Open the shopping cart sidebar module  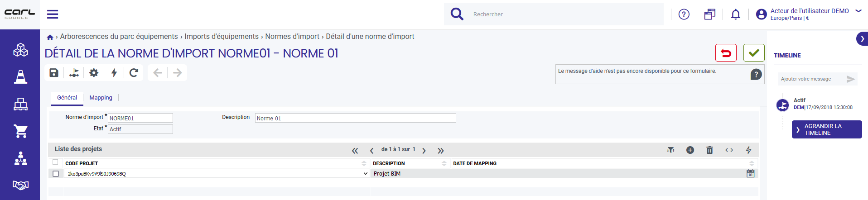coord(20,131)
